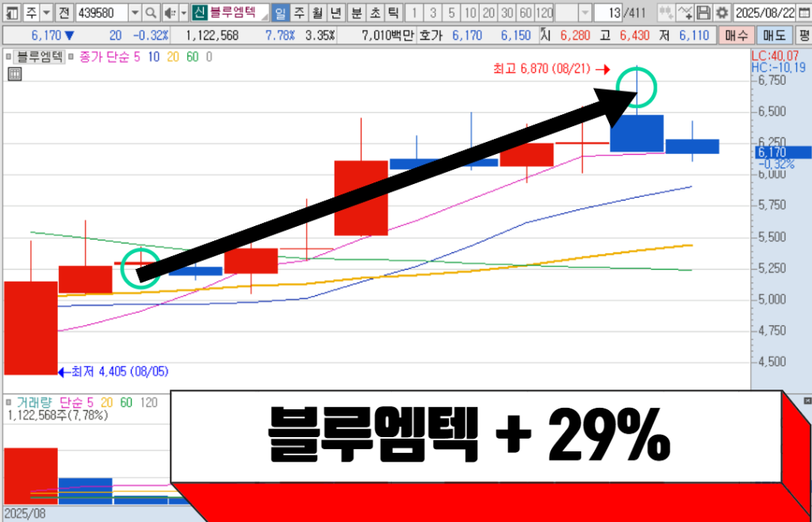
Task: Click the small square before 거래량 label
Action: (8, 402)
